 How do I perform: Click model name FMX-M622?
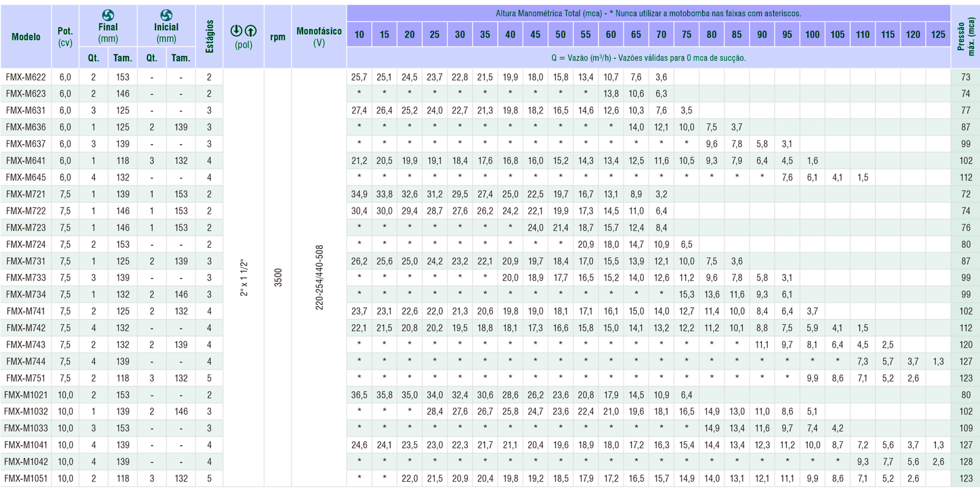tap(26, 77)
